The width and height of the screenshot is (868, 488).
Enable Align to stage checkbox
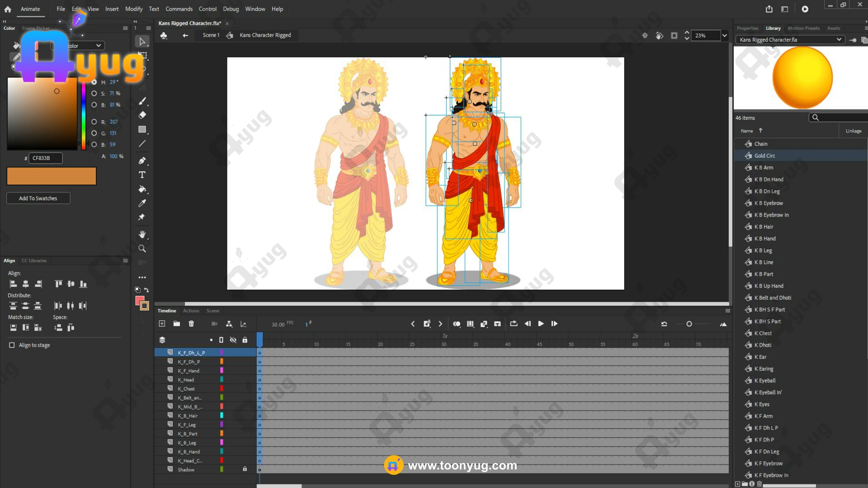(12, 345)
